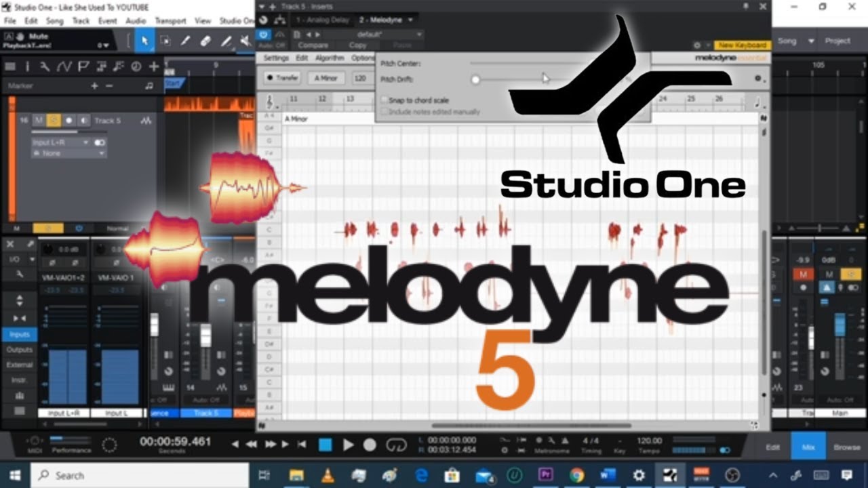The height and width of the screenshot is (488, 868).
Task: Open the waveform icon on Track 5
Action: click(146, 121)
